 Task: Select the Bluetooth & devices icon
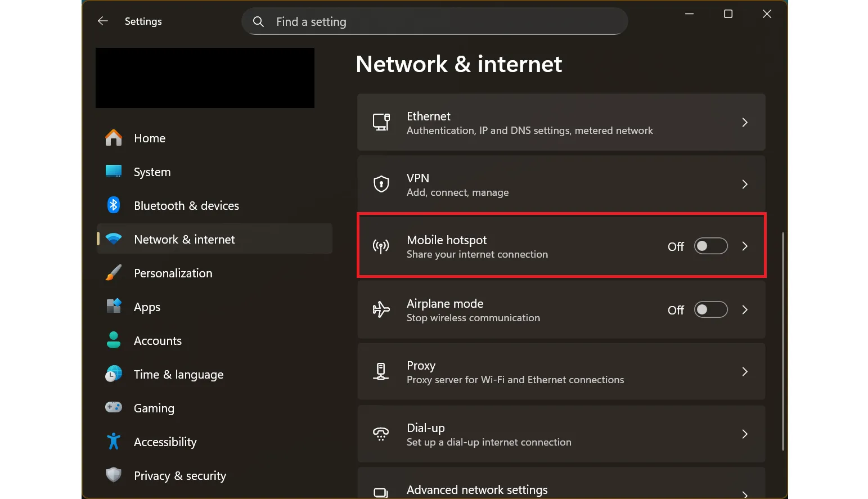pos(114,205)
